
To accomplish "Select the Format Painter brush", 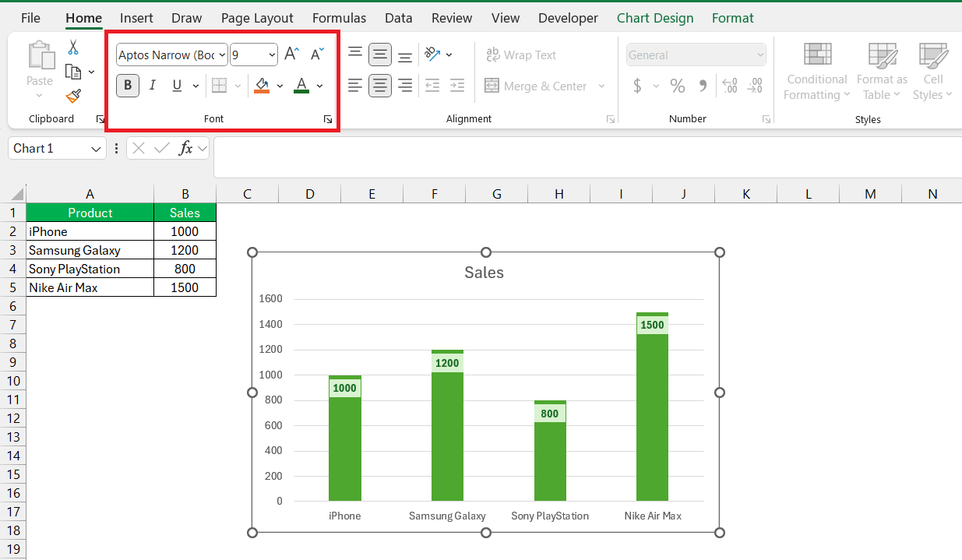I will (x=73, y=96).
